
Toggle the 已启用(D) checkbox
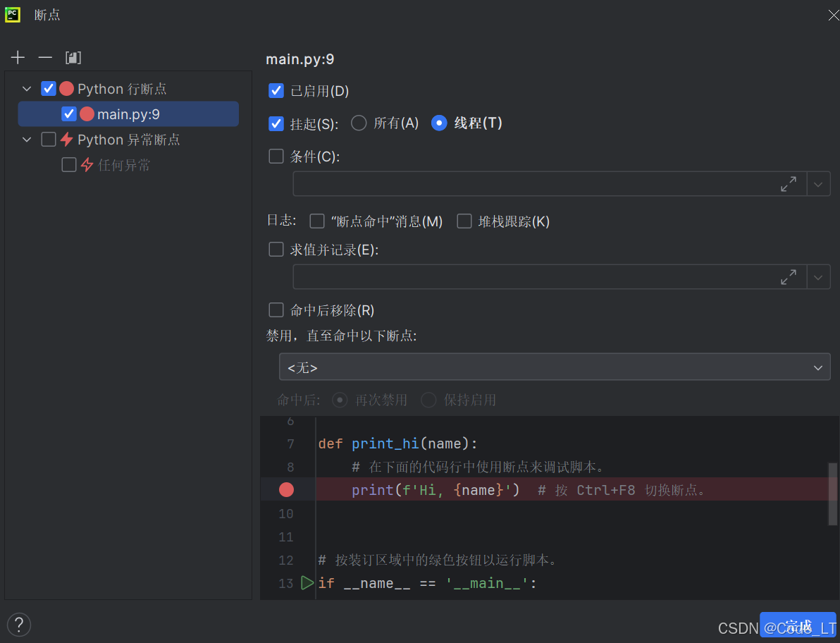(276, 91)
